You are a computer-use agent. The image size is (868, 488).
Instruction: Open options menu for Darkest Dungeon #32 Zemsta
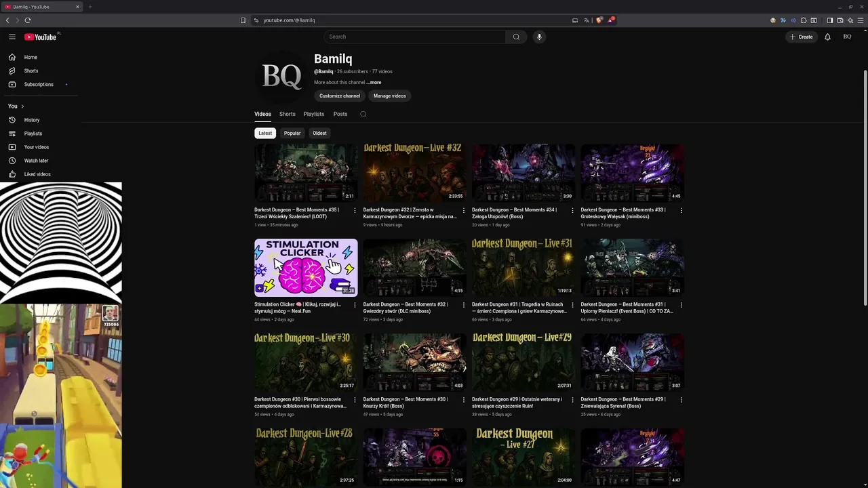[464, 211]
